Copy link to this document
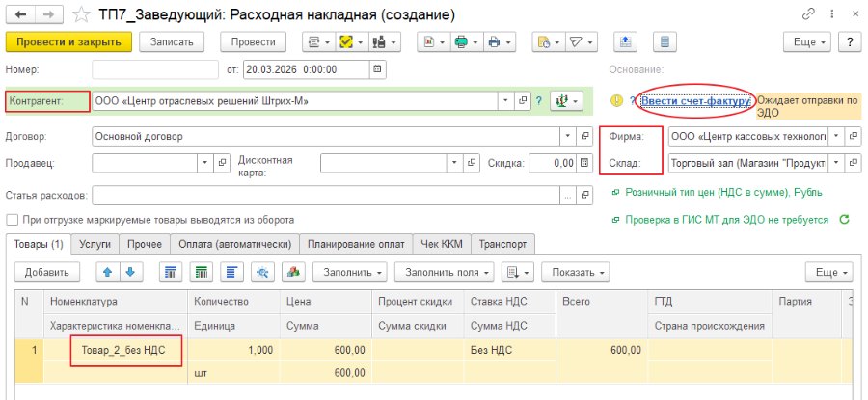The image size is (868, 400). 809,14
